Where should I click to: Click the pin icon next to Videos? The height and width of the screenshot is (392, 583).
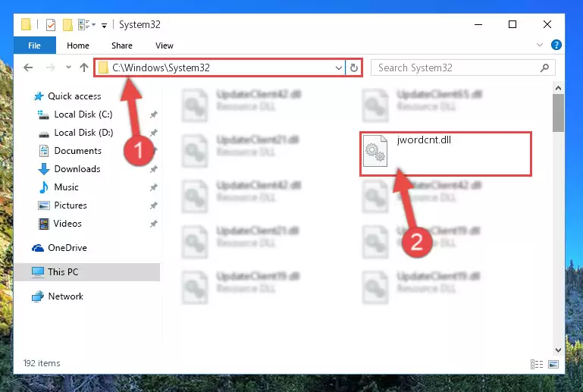click(154, 224)
